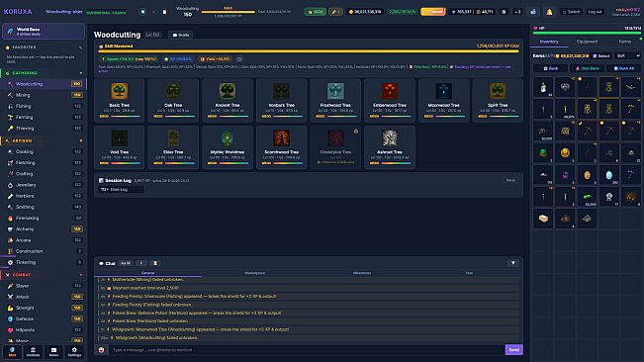The image size is (644, 362).
Task: Click the Skill Mastered XP progress bar
Action: [309, 51]
